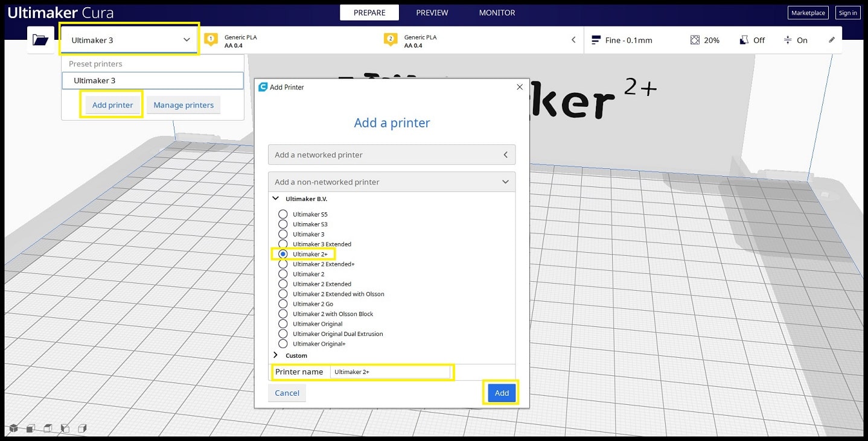Viewport: 868px width, 441px height.
Task: Click the 'Preset printers' label
Action: pyautogui.click(x=95, y=64)
